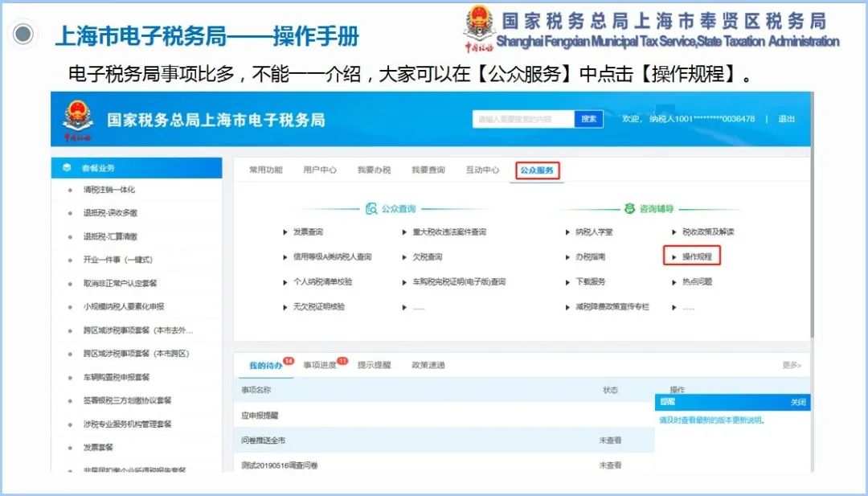The width and height of the screenshot is (868, 496).
Task: Select 小规模纳税人要素化申报
Action: (124, 306)
